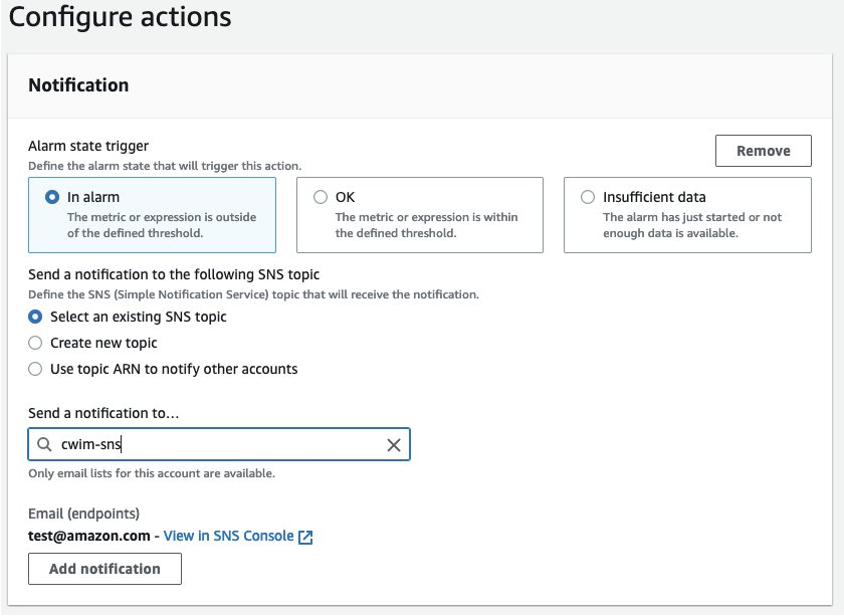Viewport: 844px width, 616px height.
Task: Select the Insufficient data radio button
Action: 588,197
